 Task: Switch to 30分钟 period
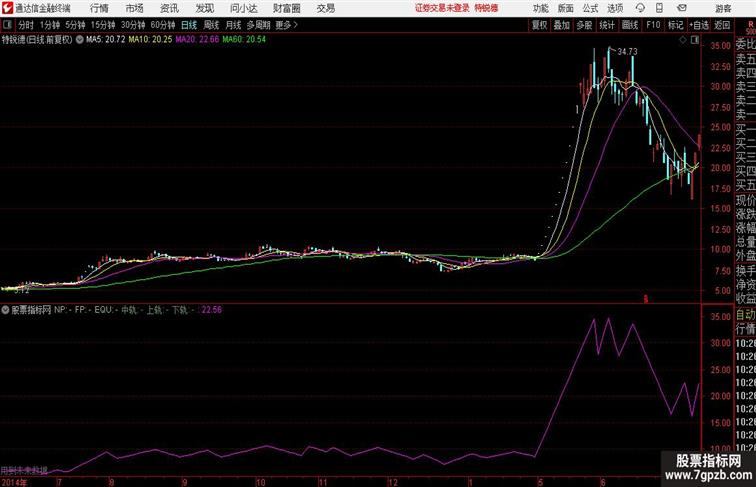pos(133,25)
